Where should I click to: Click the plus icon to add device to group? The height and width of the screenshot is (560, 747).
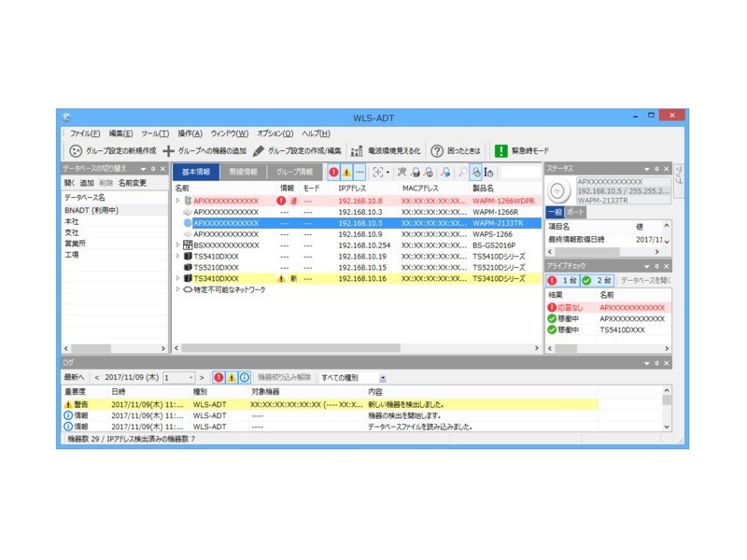169,151
